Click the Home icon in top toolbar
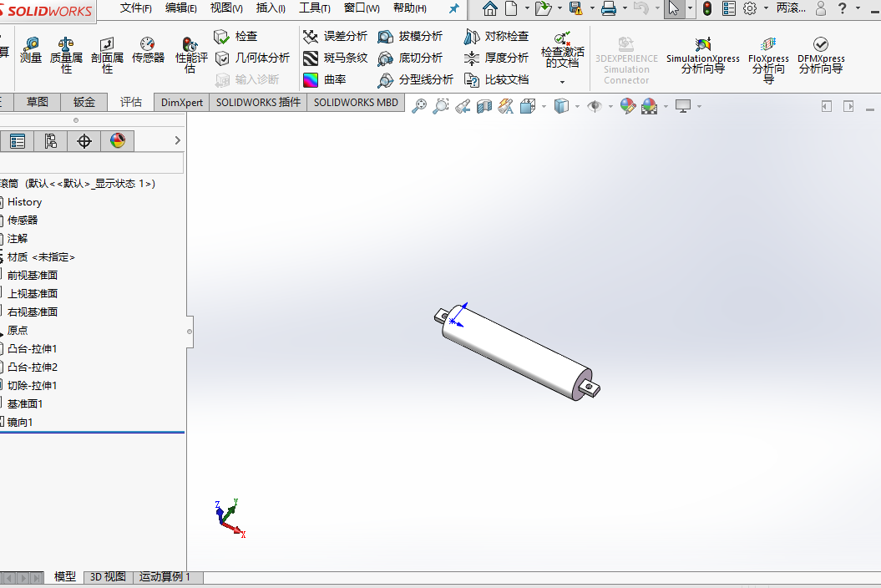 tap(490, 8)
